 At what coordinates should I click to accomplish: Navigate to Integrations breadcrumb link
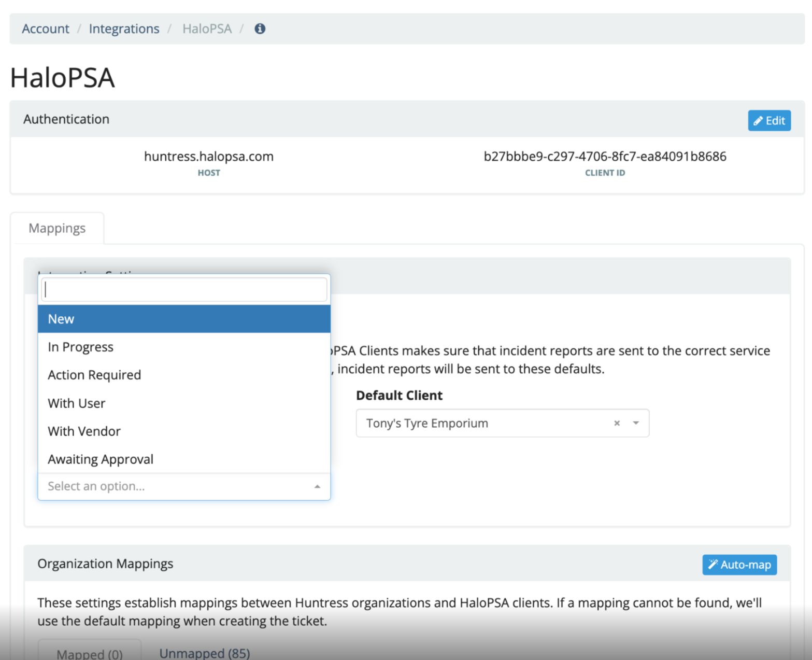pyautogui.click(x=124, y=29)
